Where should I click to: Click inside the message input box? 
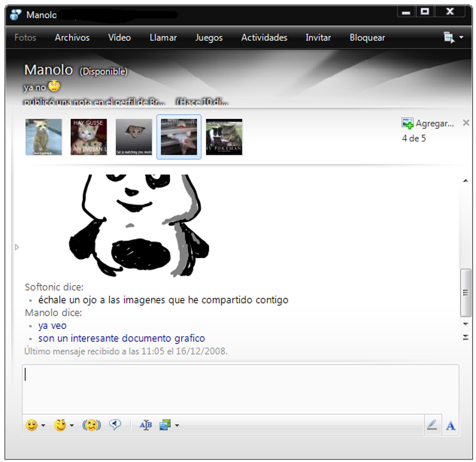tap(240, 389)
